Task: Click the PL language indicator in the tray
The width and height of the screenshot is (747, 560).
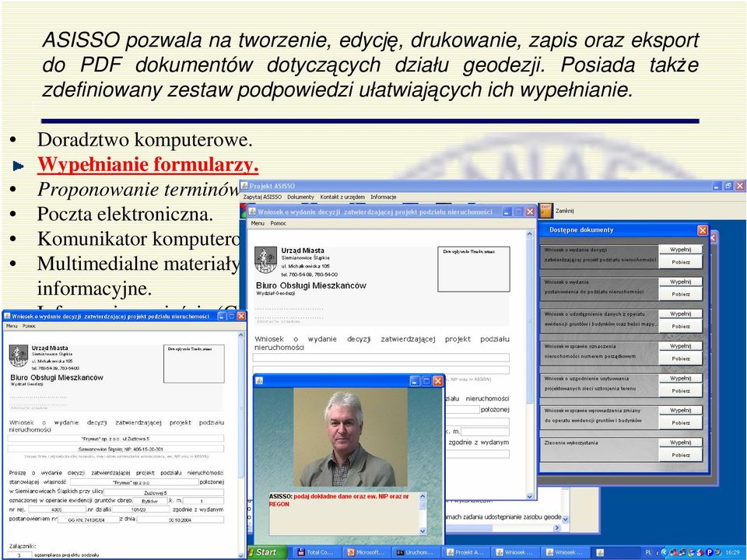Action: (x=649, y=552)
